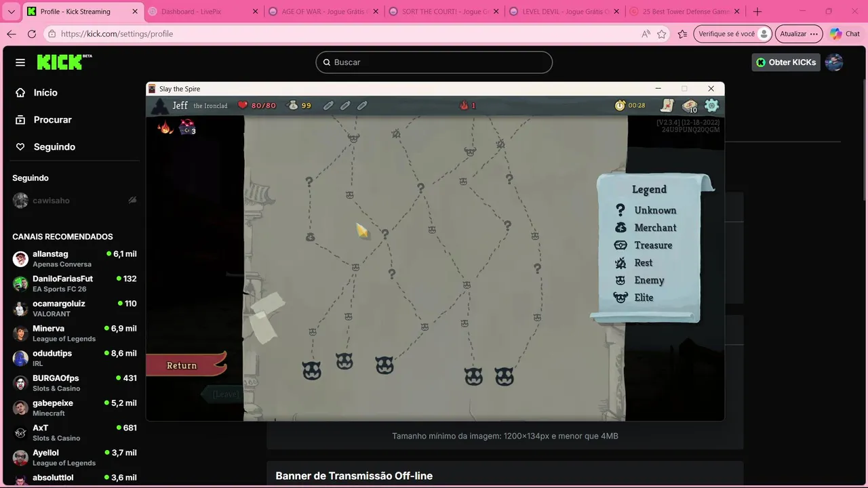Screen dimensions: 868x488
Task: Open the browser favorites list icon
Action: click(682, 34)
